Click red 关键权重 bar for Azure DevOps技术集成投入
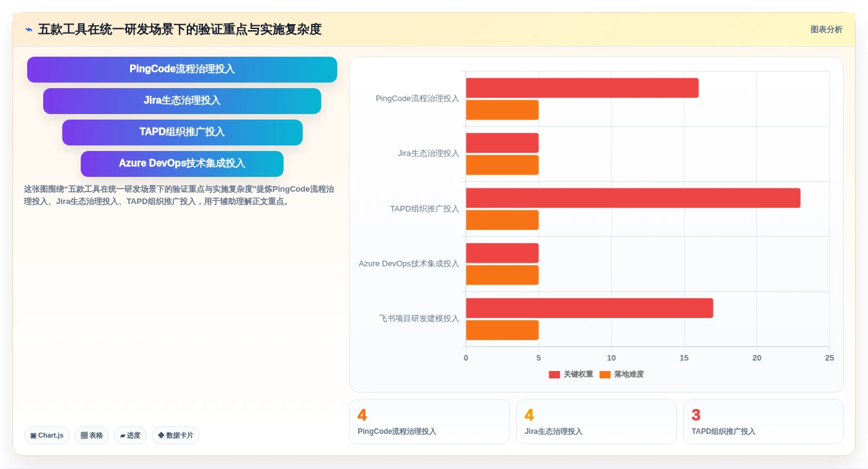The image size is (868, 469). pos(502,253)
